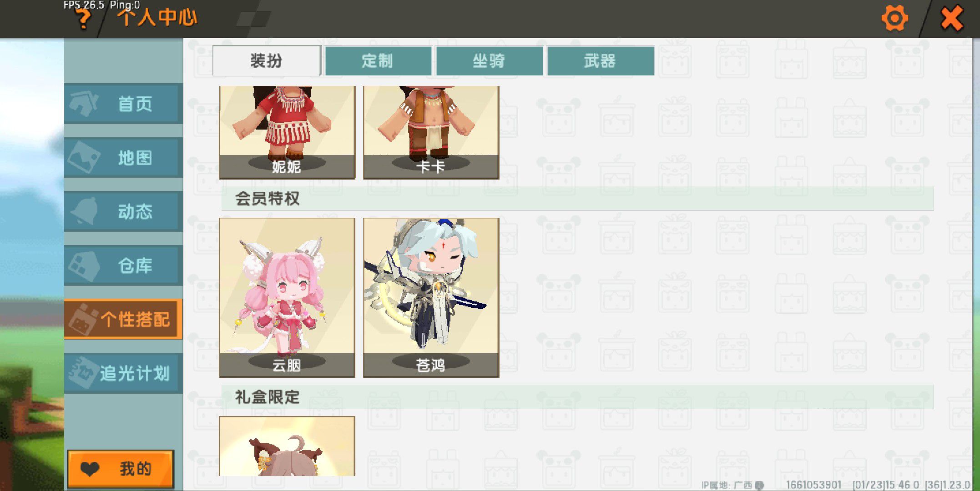Click the question mark help icon
This screenshot has height=491, width=980.
coord(83,19)
